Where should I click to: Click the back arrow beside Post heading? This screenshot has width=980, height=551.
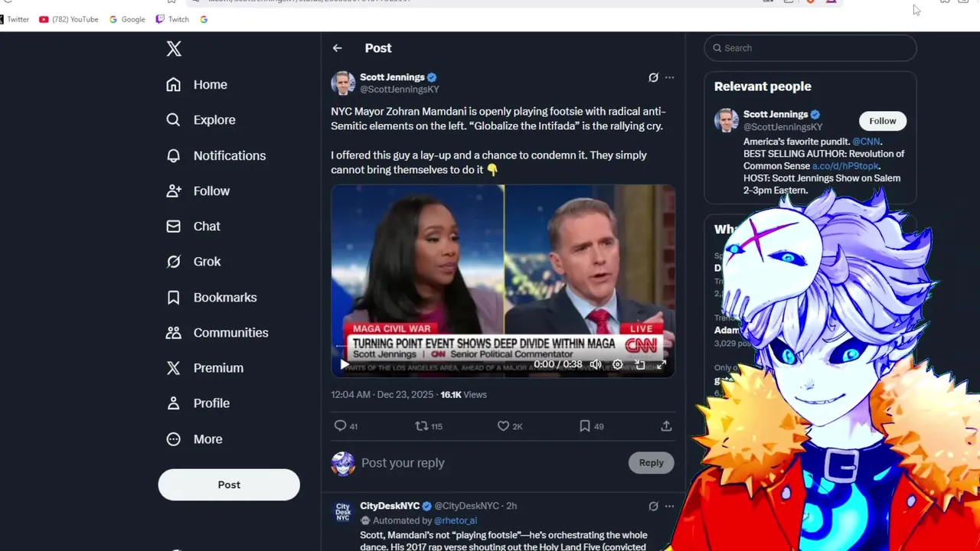(x=337, y=48)
